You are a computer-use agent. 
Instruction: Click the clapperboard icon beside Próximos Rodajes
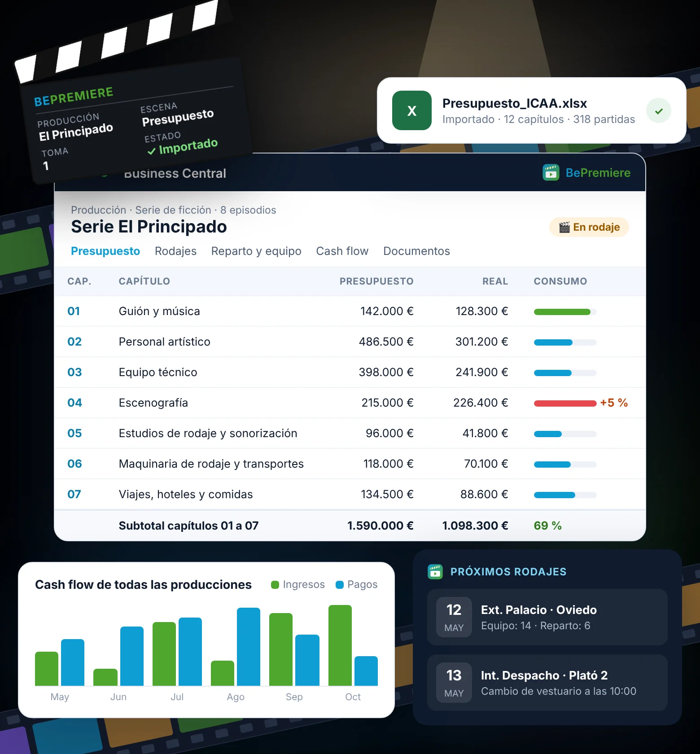[x=435, y=571]
